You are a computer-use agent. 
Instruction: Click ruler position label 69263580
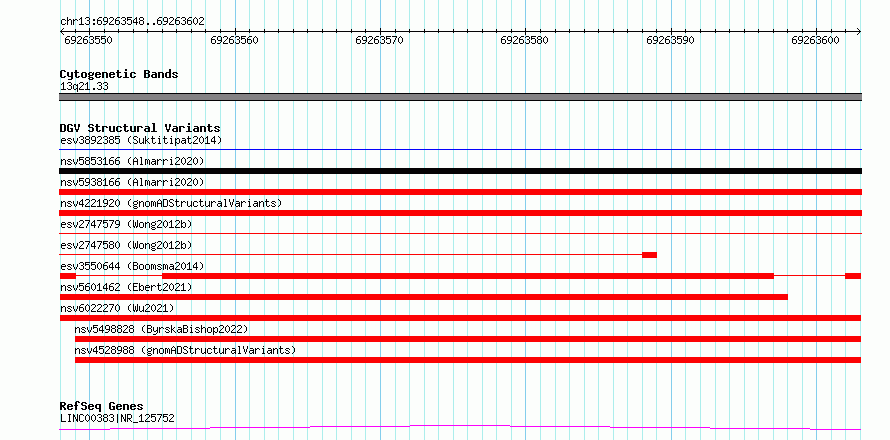tap(524, 40)
